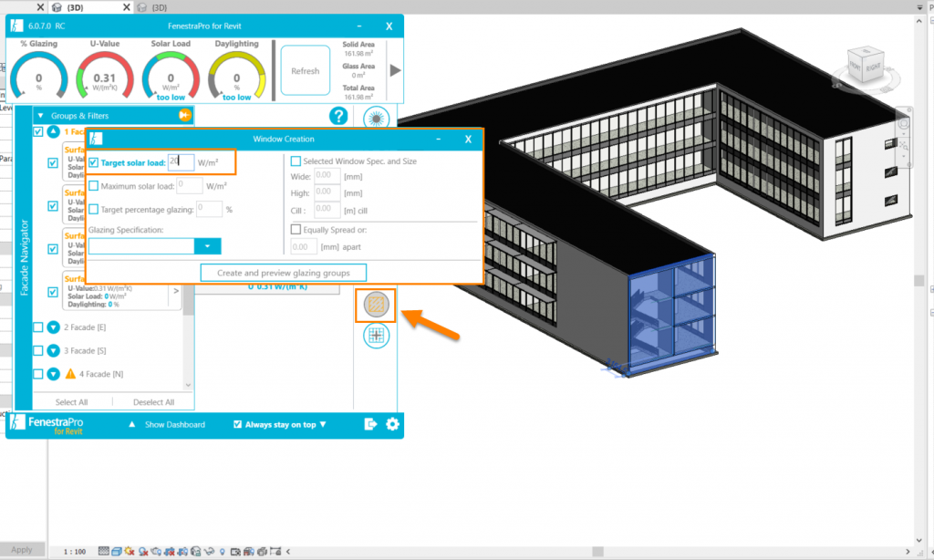Enable Target percentage glazing checkbox
This screenshot has width=934, height=560.
click(94, 209)
